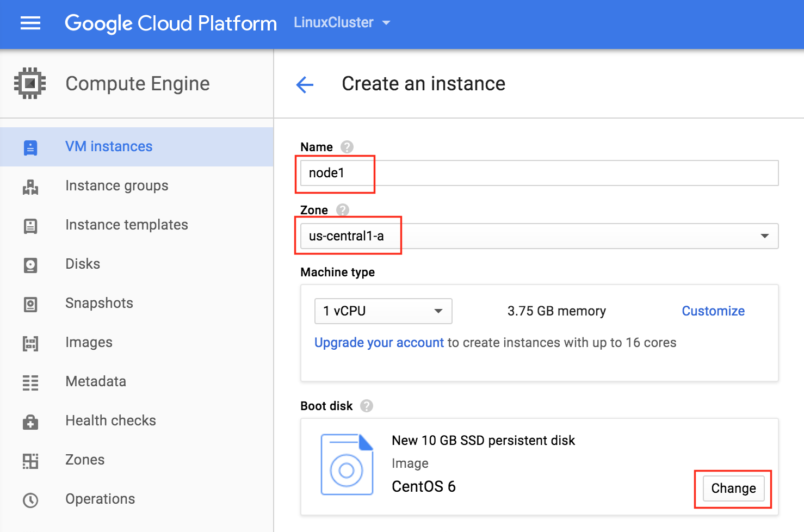Click the Metadata sidebar icon
This screenshot has height=532, width=804.
pos(30,382)
